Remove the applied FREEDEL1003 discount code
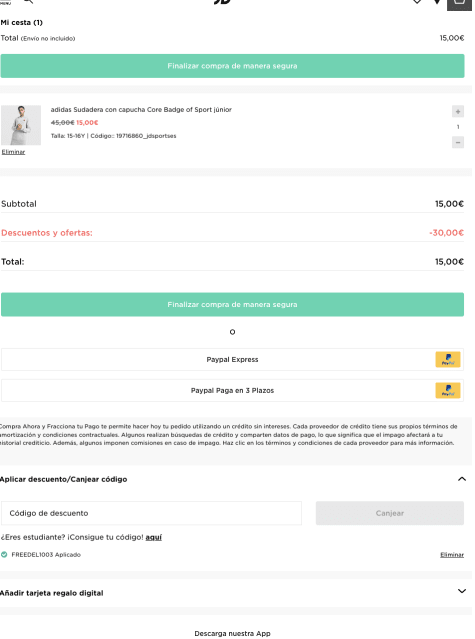The image size is (475, 639). point(452,555)
